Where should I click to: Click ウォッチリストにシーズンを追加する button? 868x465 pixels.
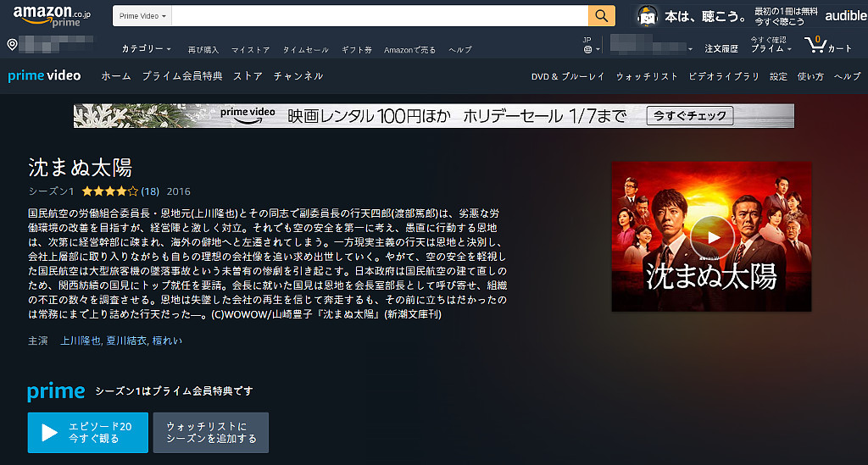[x=211, y=432]
